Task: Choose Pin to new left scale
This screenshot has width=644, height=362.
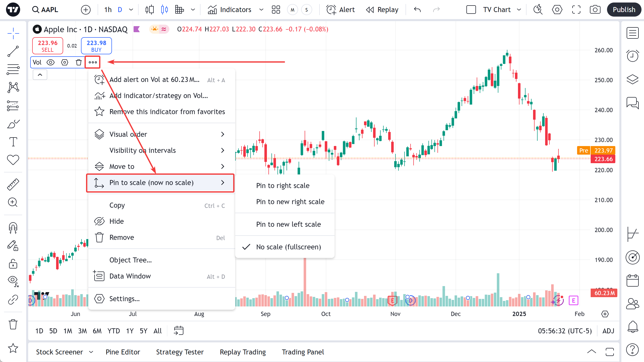Action: pyautogui.click(x=288, y=224)
